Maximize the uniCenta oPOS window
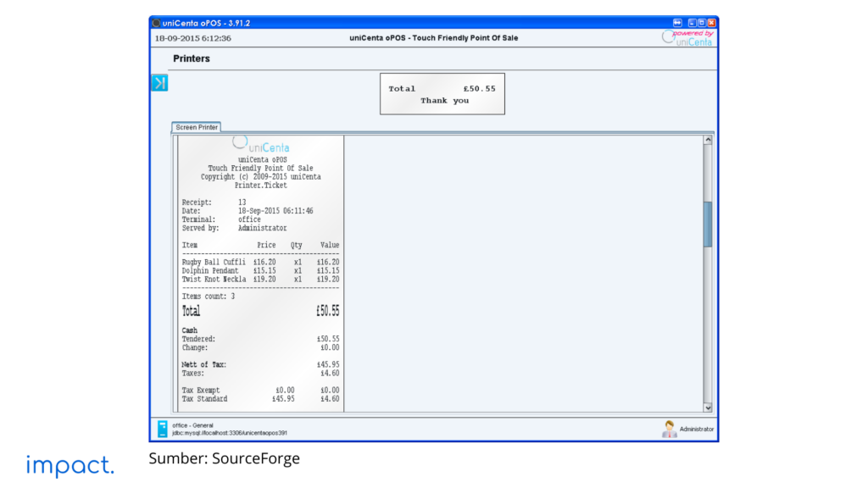This screenshot has width=868, height=488. coord(702,23)
